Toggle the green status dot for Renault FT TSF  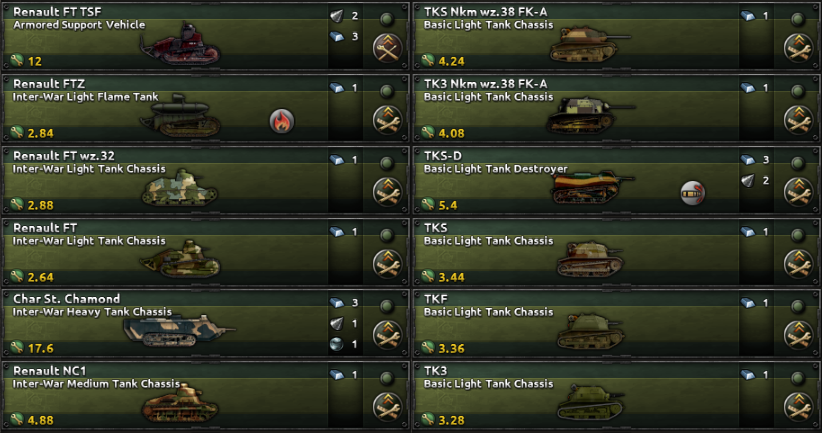coord(387,20)
